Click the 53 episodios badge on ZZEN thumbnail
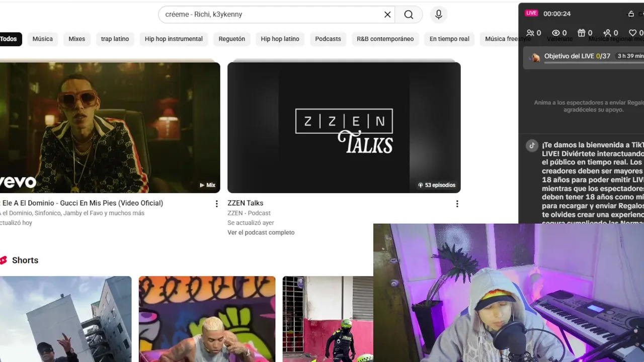The height and width of the screenshot is (362, 644). pos(437,185)
